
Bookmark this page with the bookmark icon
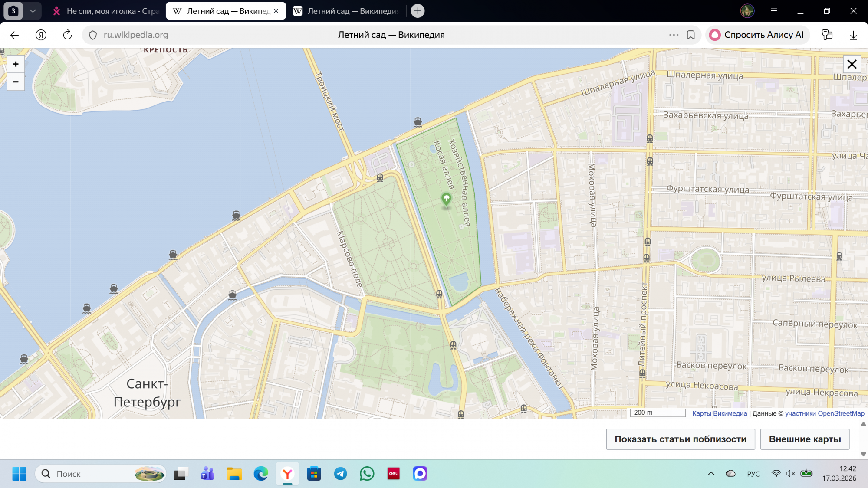point(691,35)
